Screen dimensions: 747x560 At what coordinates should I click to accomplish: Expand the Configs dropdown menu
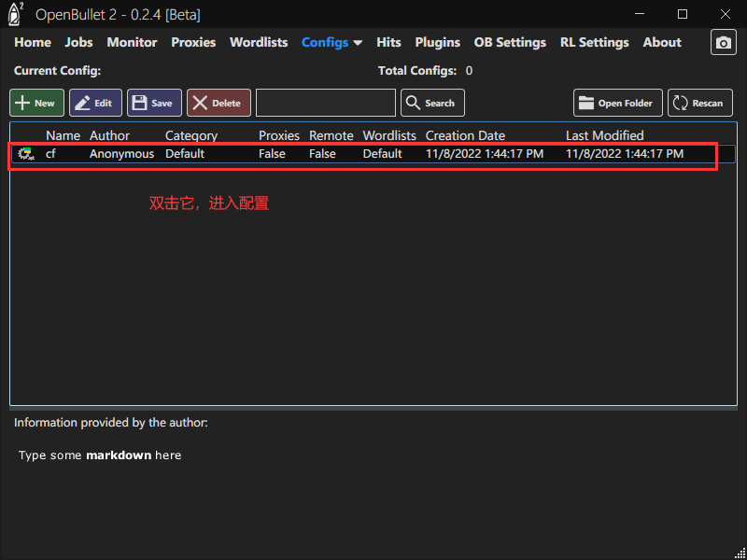[x=331, y=42]
